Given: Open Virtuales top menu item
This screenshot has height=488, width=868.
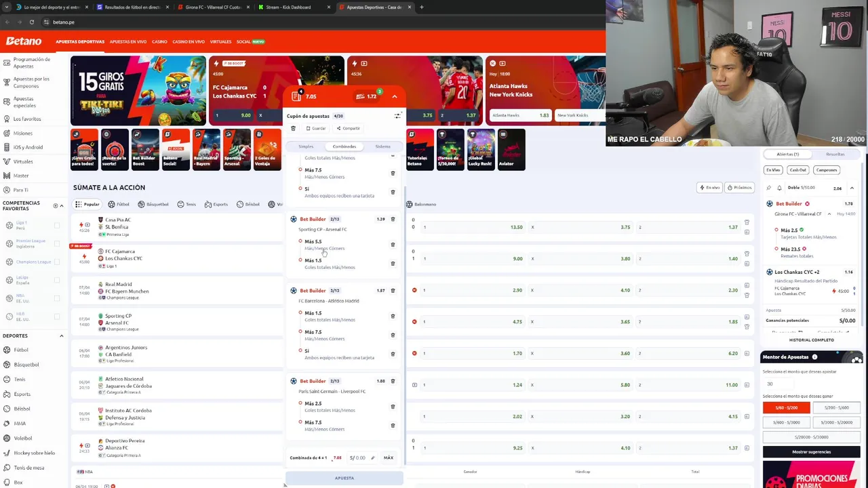Looking at the screenshot, I should (x=220, y=42).
